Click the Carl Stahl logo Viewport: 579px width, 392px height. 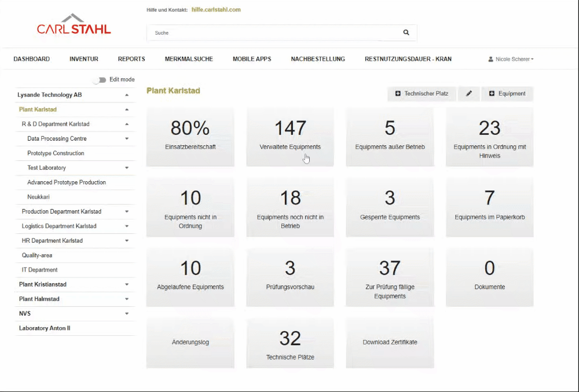click(x=74, y=25)
